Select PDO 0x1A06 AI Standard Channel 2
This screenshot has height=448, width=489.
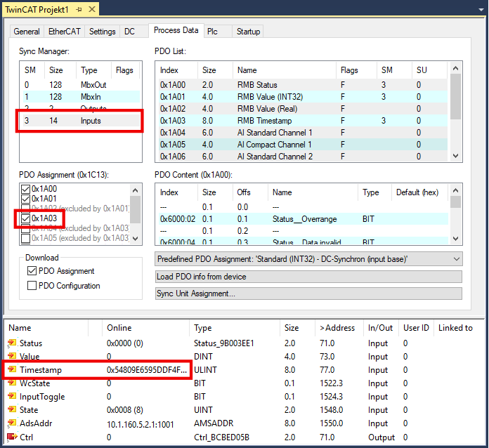302,156
